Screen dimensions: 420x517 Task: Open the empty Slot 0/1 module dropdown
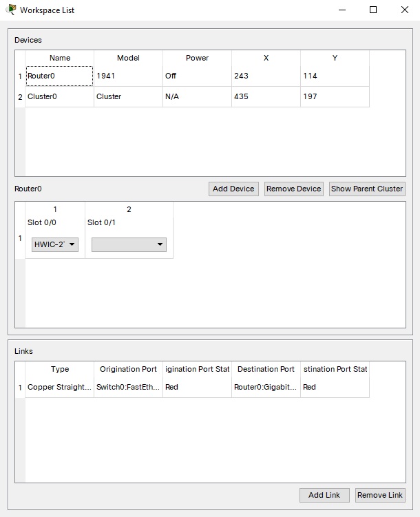[129, 244]
